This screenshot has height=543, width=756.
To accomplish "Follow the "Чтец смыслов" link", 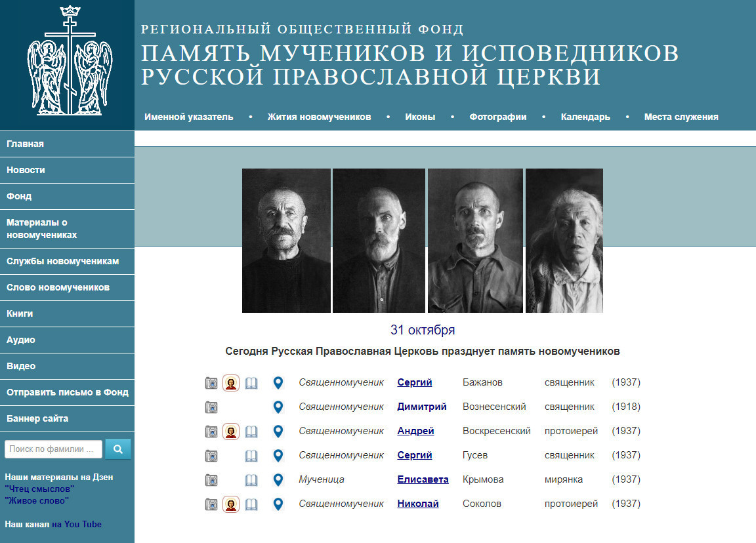I will point(39,489).
